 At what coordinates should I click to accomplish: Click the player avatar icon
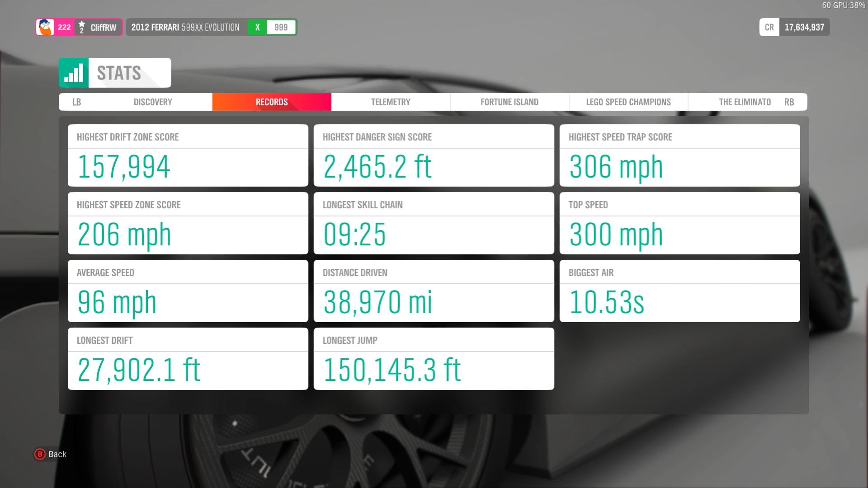[46, 27]
